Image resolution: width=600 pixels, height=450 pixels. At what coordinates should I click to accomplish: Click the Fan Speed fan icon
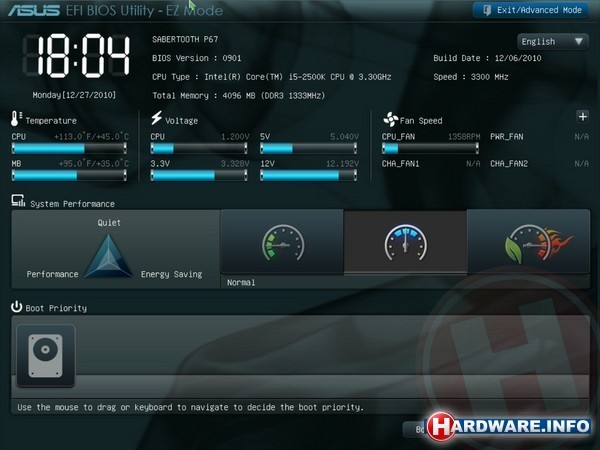tap(390, 119)
